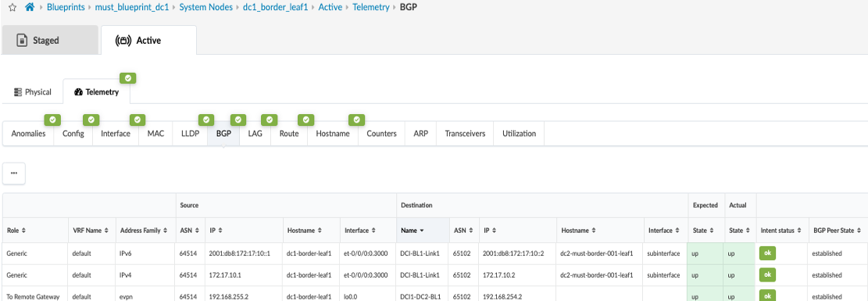Open the Anomalies tab
The height and width of the screenshot is (301, 868).
pyautogui.click(x=28, y=134)
